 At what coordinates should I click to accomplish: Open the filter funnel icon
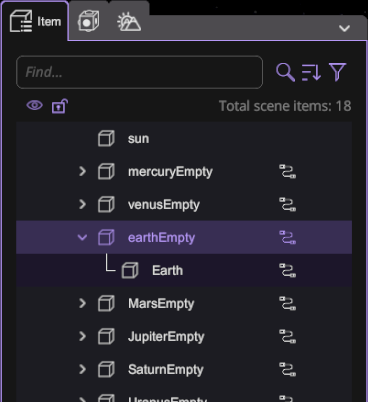pos(337,72)
